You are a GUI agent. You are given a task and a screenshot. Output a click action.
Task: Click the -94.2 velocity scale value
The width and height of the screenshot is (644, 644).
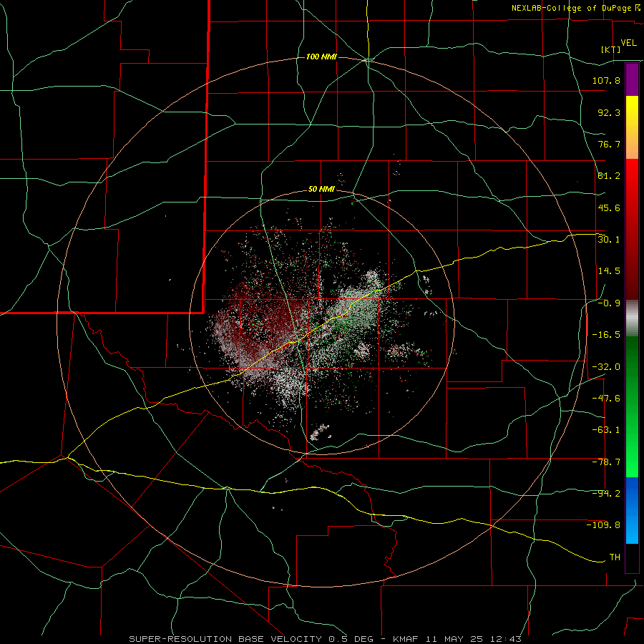click(606, 494)
